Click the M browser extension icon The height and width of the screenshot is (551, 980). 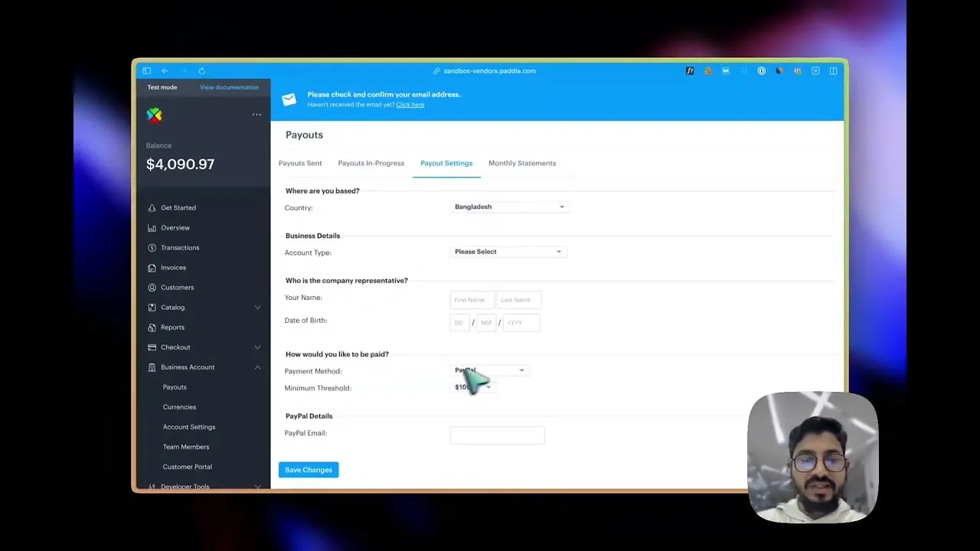pyautogui.click(x=725, y=70)
